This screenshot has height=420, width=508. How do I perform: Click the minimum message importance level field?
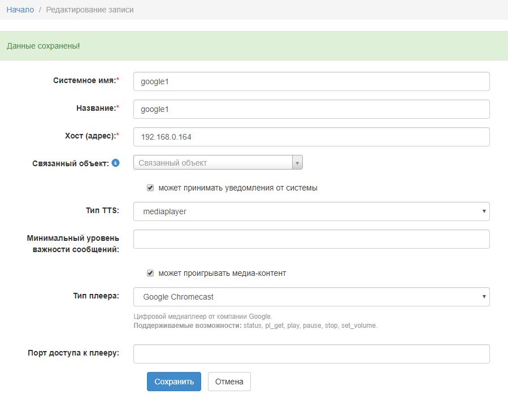[311, 239]
